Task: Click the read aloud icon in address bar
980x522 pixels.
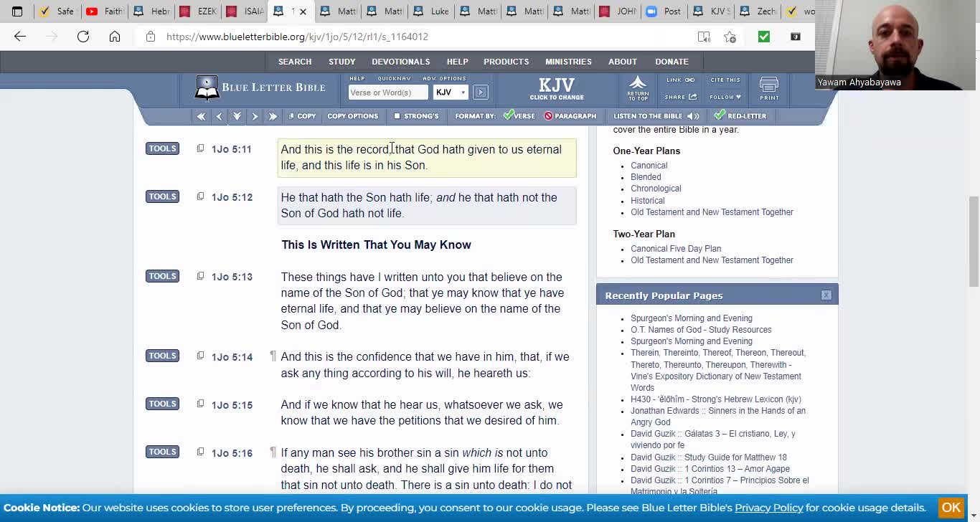Action: 704,37
